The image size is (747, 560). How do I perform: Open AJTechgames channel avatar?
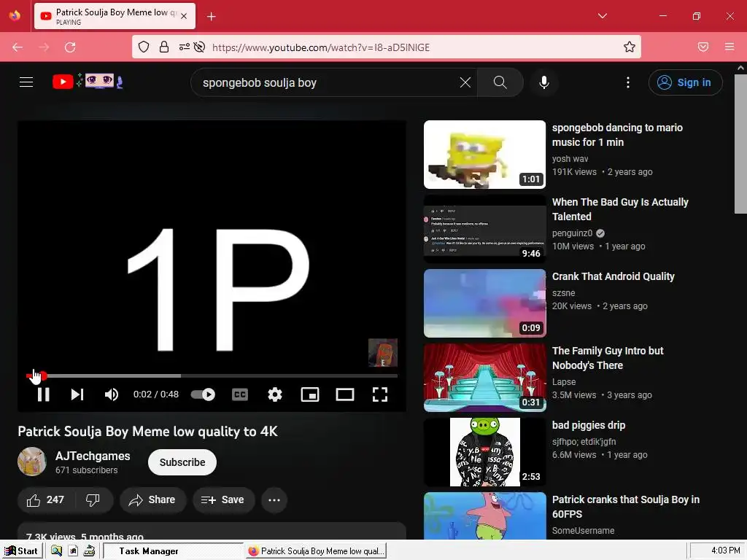(x=32, y=462)
